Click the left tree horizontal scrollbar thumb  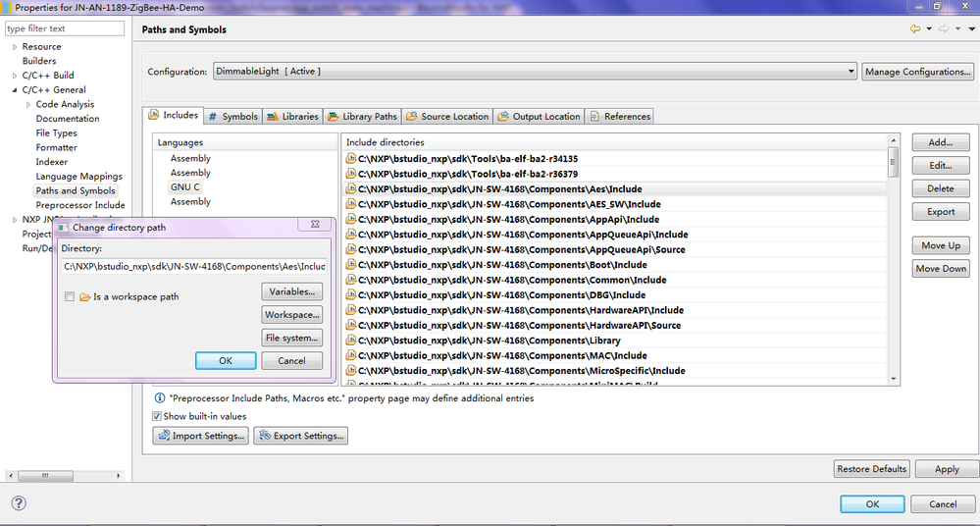46,476
